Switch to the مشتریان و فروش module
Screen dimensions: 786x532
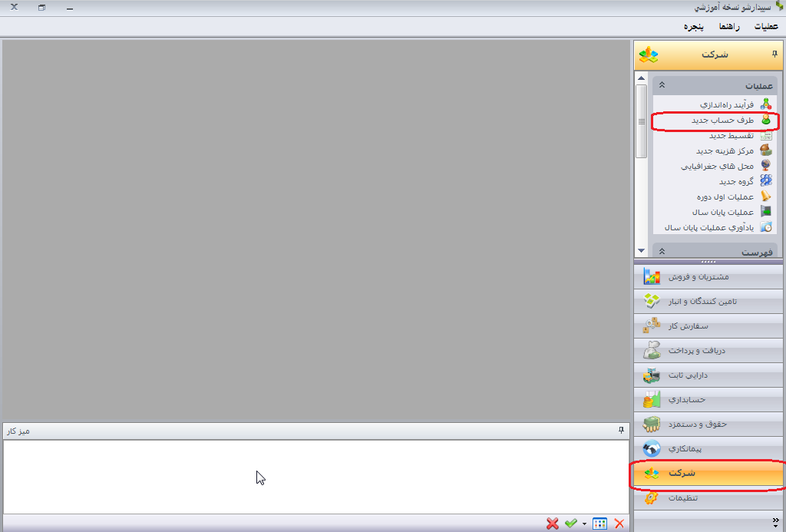click(x=708, y=277)
